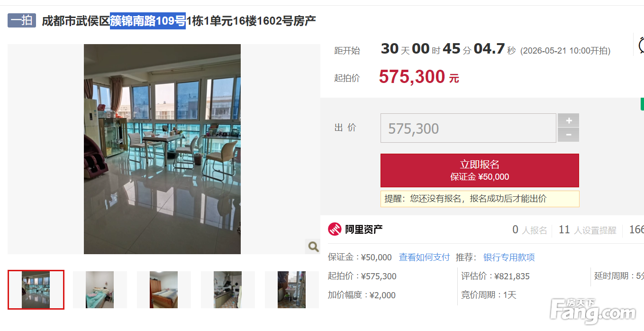The height and width of the screenshot is (331, 644).
Task: Select the second bedroom thumbnail
Action: [100, 290]
